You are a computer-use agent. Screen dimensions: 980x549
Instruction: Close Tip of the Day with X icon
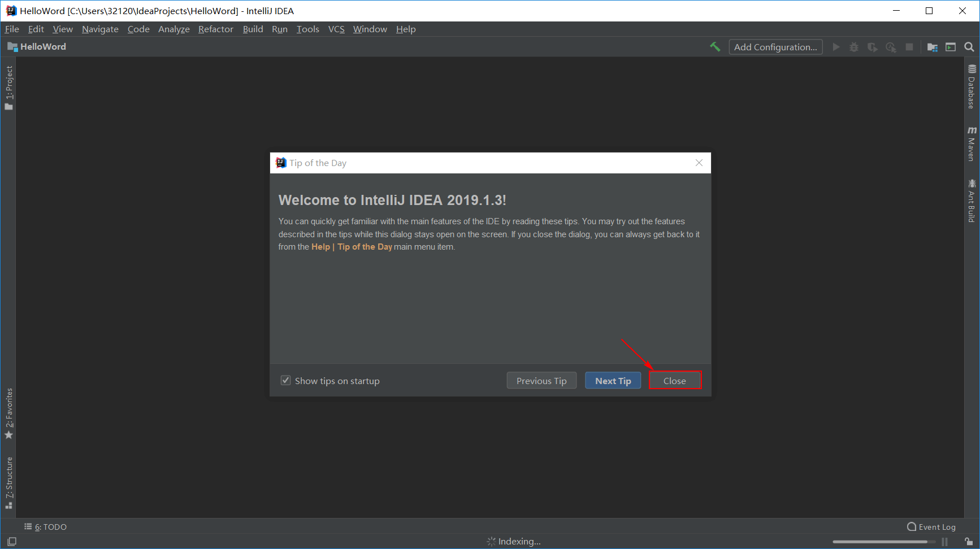coord(699,163)
